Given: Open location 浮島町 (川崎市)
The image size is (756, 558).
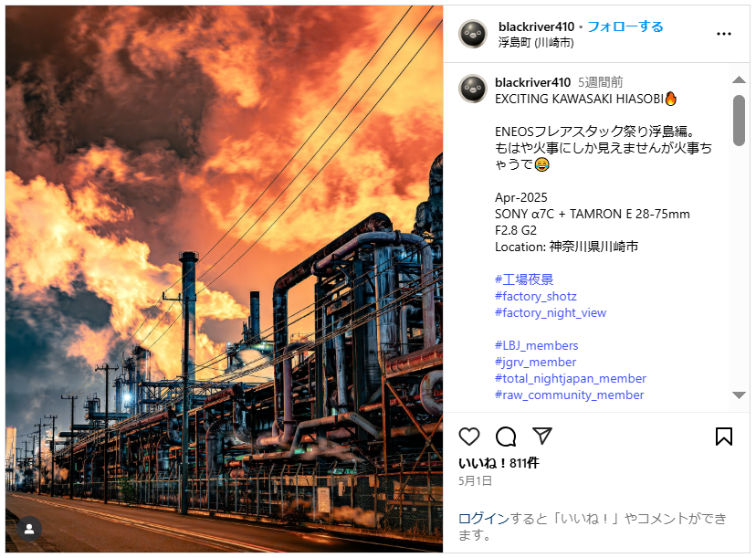Looking at the screenshot, I should tap(536, 42).
